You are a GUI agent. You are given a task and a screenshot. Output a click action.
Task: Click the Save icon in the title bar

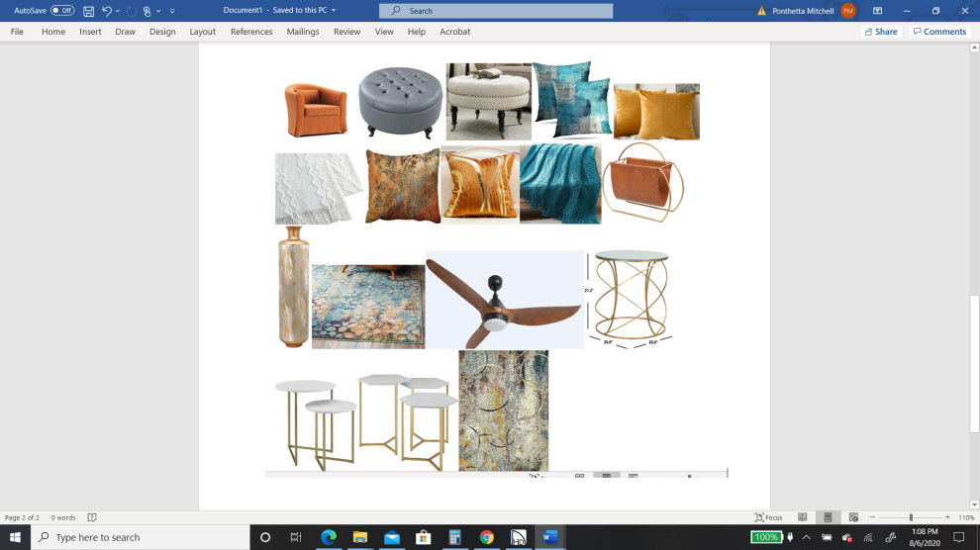89,11
